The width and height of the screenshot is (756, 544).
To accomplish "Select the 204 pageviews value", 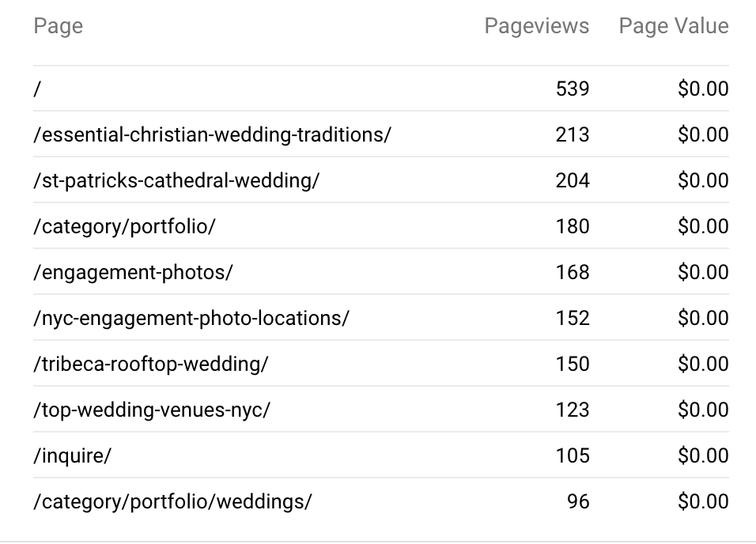I will [573, 180].
